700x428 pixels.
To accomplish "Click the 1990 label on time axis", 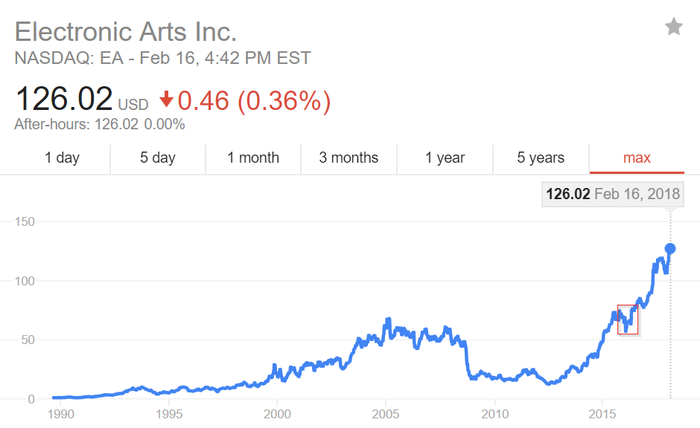I will tap(59, 413).
